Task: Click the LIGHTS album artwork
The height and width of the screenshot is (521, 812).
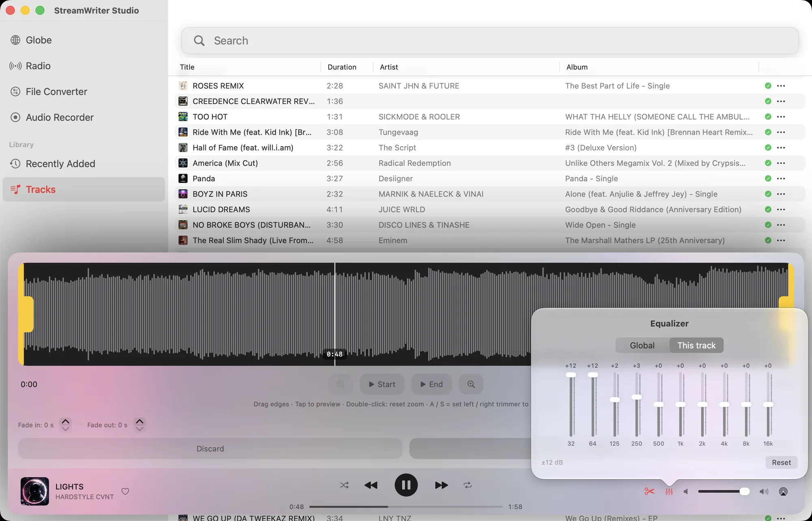Action: pos(35,491)
